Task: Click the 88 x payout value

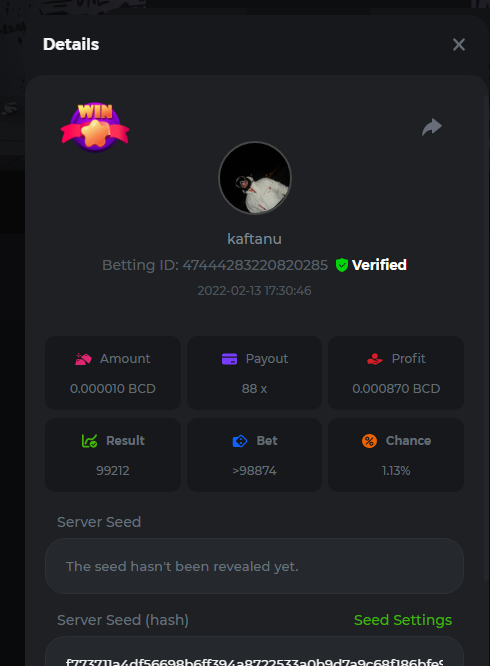Action: (x=254, y=389)
